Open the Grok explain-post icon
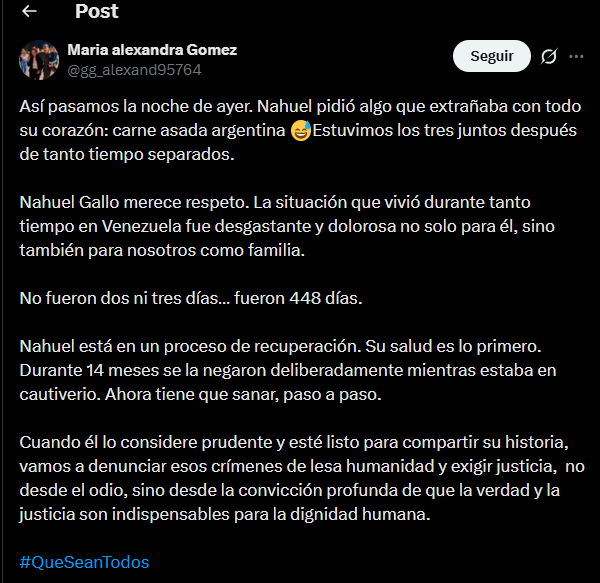600x583 pixels. [549, 57]
